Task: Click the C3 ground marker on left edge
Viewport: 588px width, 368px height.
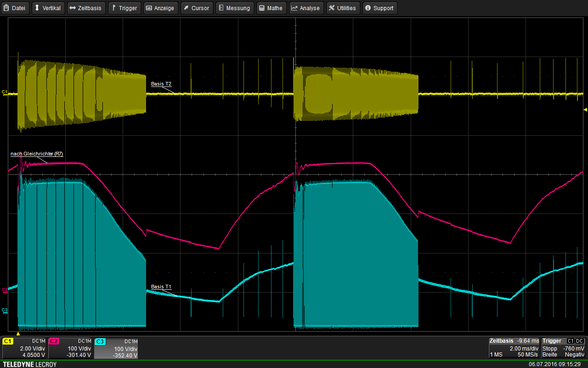Action: coord(4,310)
